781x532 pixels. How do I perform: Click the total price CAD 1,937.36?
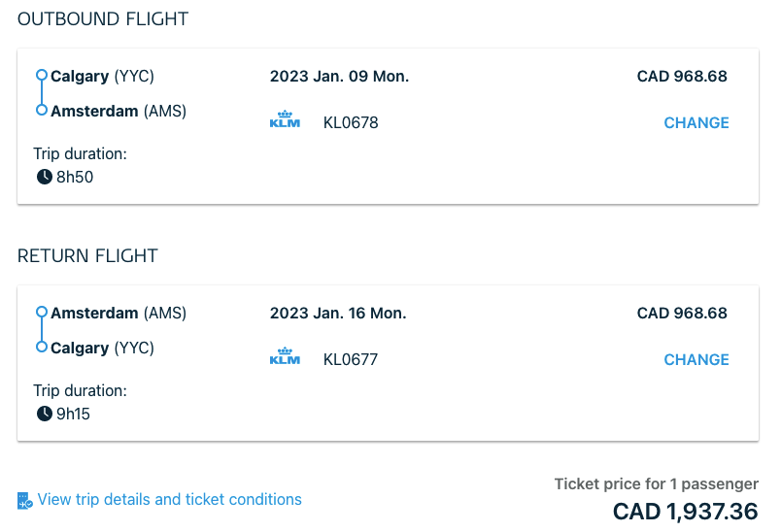(x=686, y=512)
